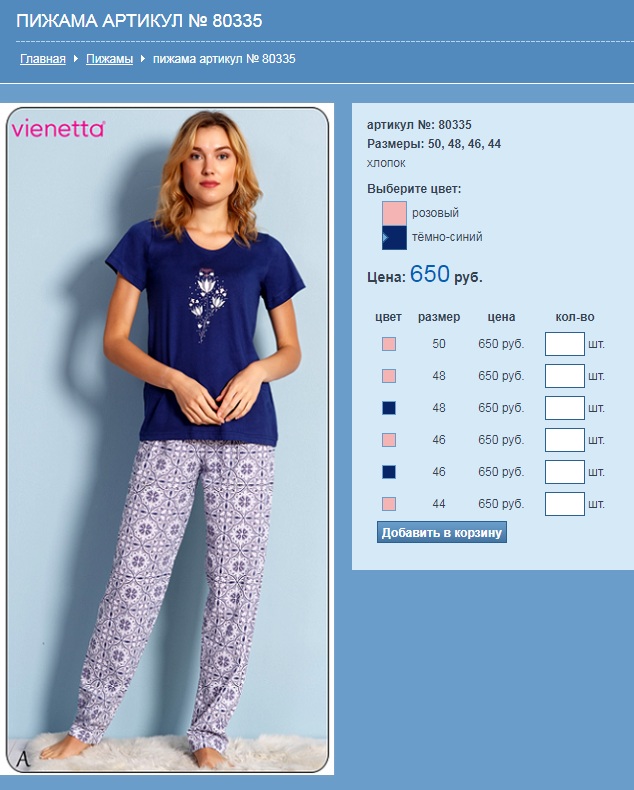
Task: Click the vienetta brand logo
Action: 58,129
